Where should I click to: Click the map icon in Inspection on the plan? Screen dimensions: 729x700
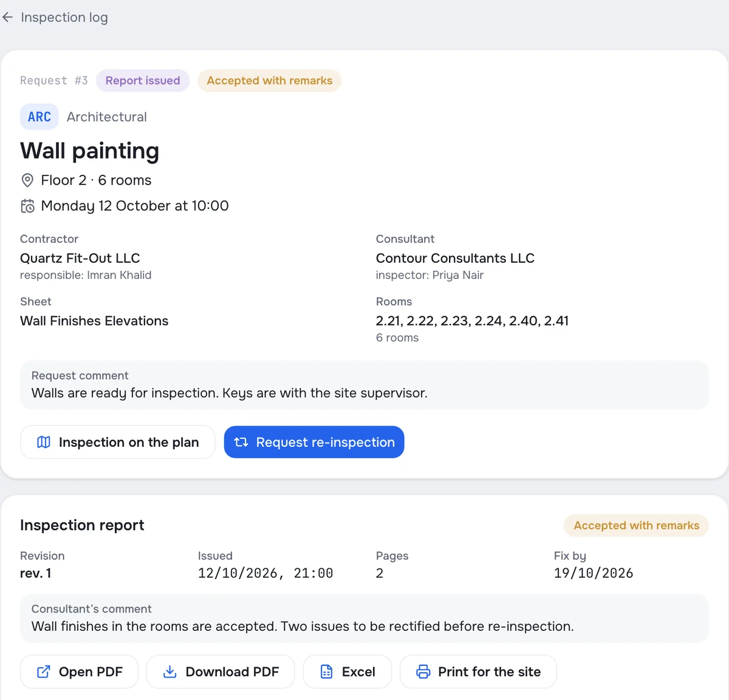44,442
